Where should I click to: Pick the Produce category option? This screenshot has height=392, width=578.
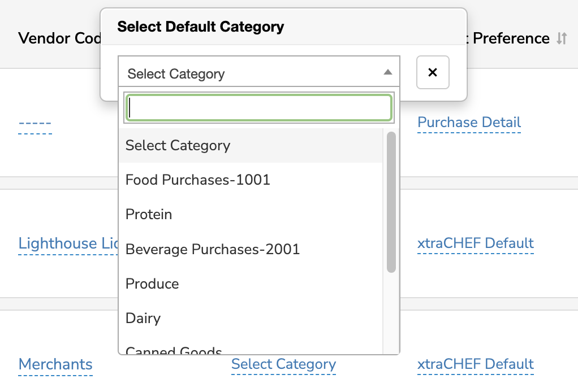152,283
